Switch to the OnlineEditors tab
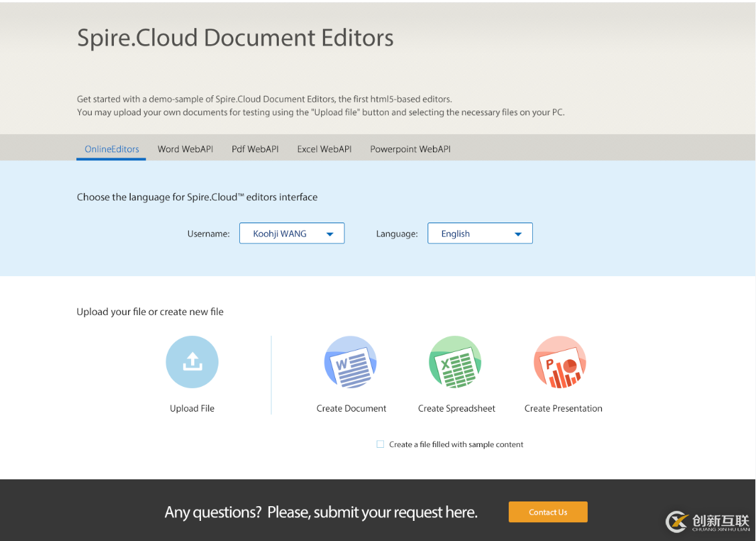Image resolution: width=756 pixels, height=541 pixels. point(111,149)
